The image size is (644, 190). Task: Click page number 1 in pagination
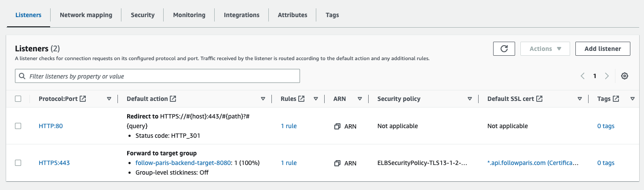595,76
